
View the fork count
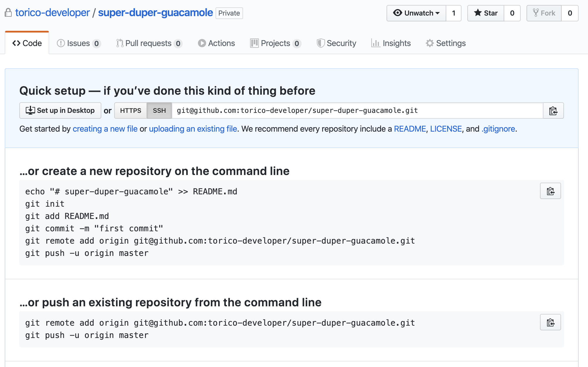pyautogui.click(x=570, y=13)
